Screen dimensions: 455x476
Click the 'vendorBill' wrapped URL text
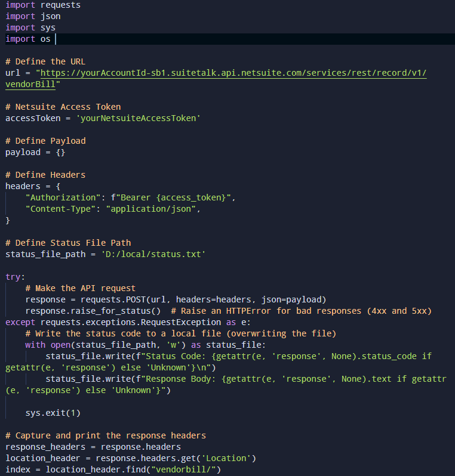tap(30, 84)
